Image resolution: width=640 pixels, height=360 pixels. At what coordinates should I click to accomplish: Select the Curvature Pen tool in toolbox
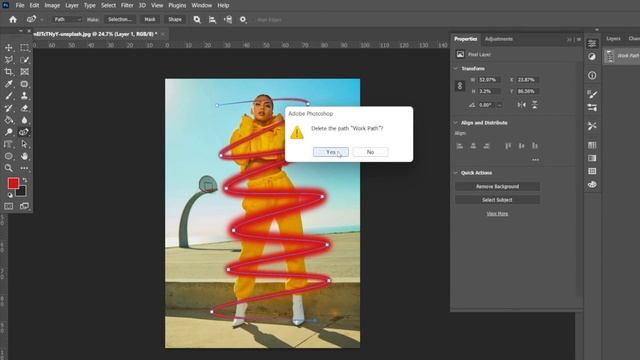[24, 132]
